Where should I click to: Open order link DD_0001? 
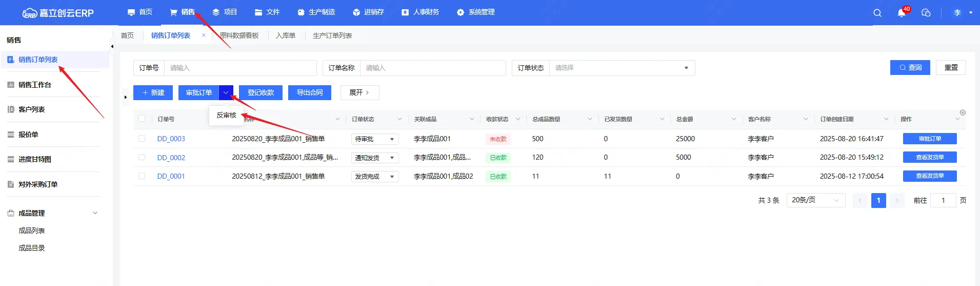tap(171, 176)
